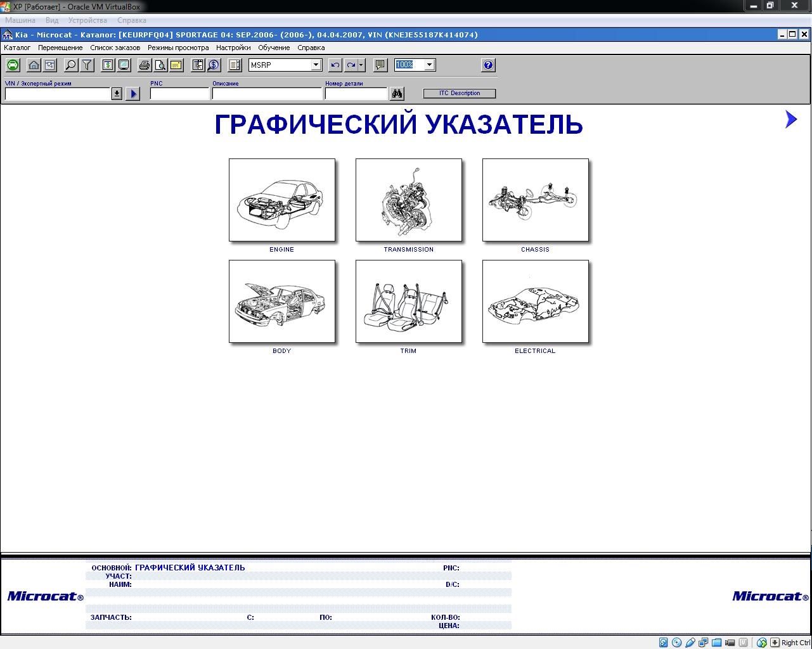The width and height of the screenshot is (812, 649).
Task: Open the Режимы просмотра menu
Action: point(178,48)
